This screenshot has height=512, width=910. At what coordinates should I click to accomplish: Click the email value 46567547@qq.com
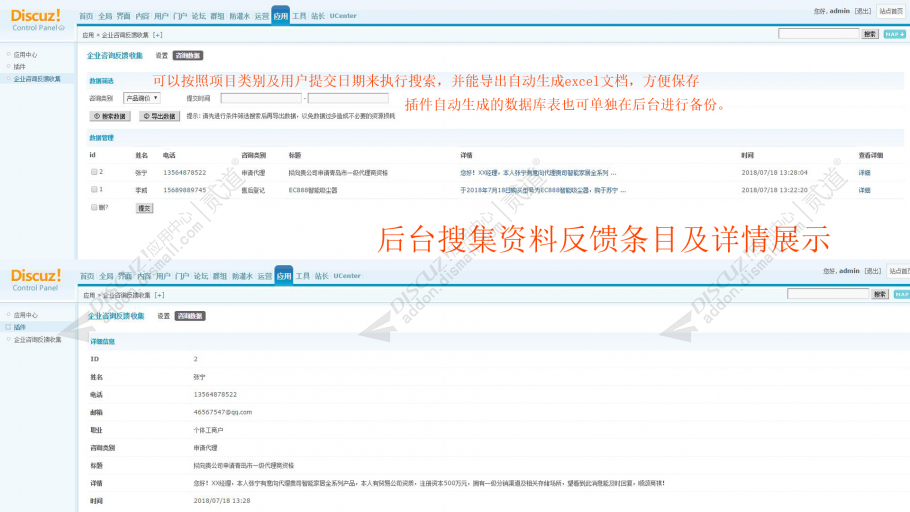pos(222,412)
